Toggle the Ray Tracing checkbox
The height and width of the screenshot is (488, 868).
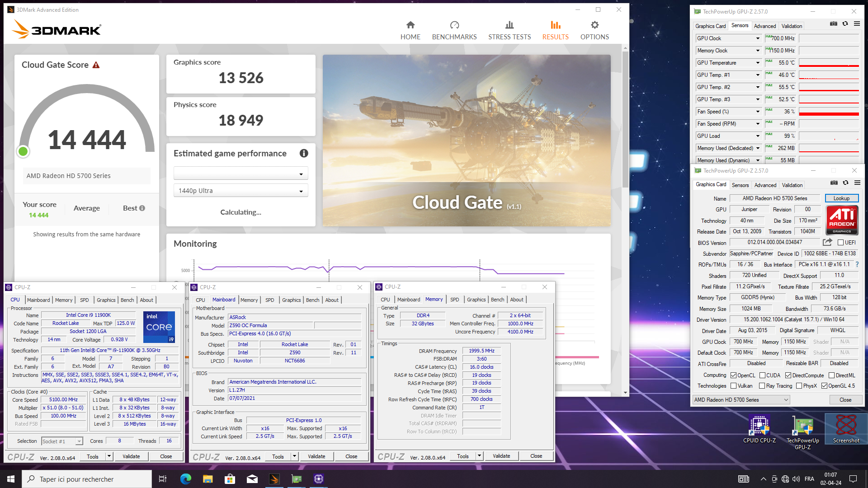(762, 386)
